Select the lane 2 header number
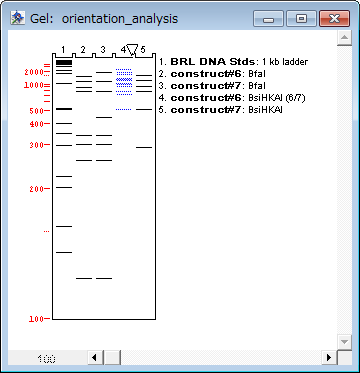 pyautogui.click(x=83, y=49)
